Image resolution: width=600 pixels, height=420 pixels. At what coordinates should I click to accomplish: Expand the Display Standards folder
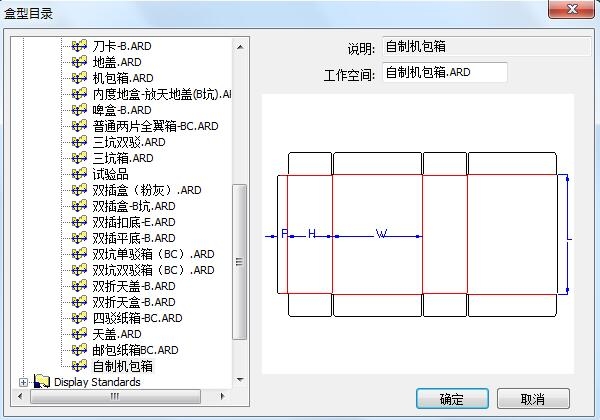[23, 382]
